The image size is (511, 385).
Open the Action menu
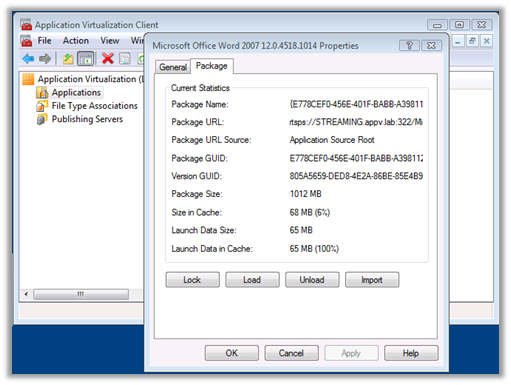tap(76, 41)
